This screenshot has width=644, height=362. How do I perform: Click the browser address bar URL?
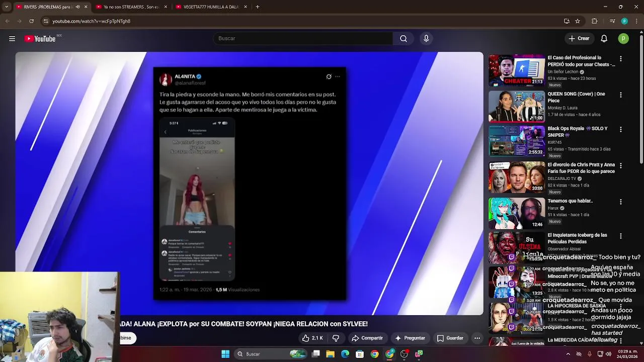tap(91, 21)
